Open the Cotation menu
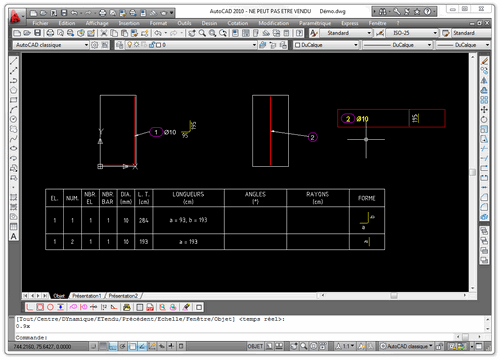The image size is (500, 360). click(x=238, y=23)
